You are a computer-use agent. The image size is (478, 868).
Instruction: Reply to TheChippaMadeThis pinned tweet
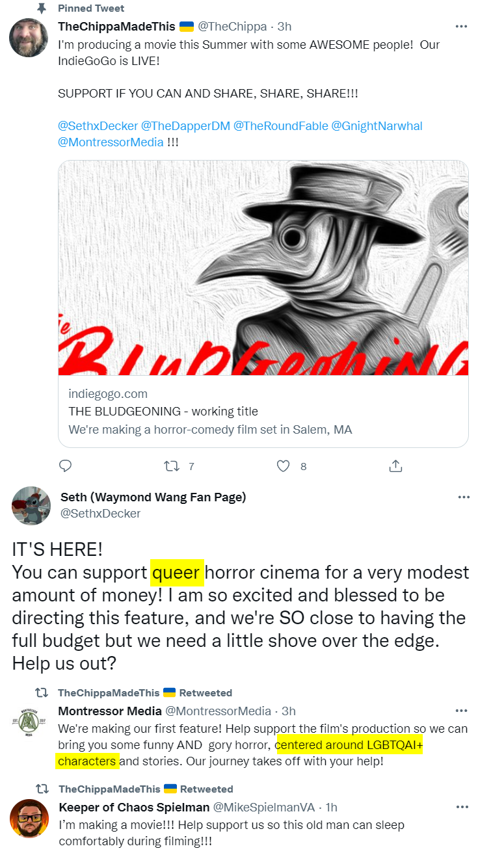pos(65,466)
